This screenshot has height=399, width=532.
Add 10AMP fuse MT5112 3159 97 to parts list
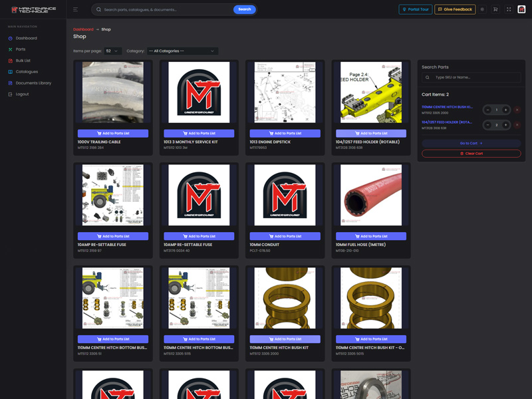pyautogui.click(x=113, y=236)
